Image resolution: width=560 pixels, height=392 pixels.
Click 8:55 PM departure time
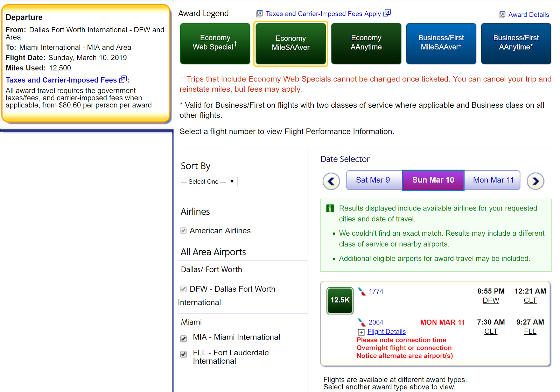tap(491, 291)
